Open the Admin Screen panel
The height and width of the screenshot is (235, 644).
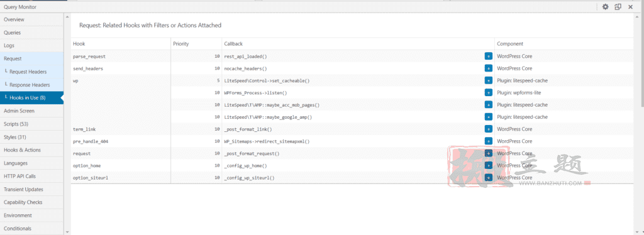[31, 111]
